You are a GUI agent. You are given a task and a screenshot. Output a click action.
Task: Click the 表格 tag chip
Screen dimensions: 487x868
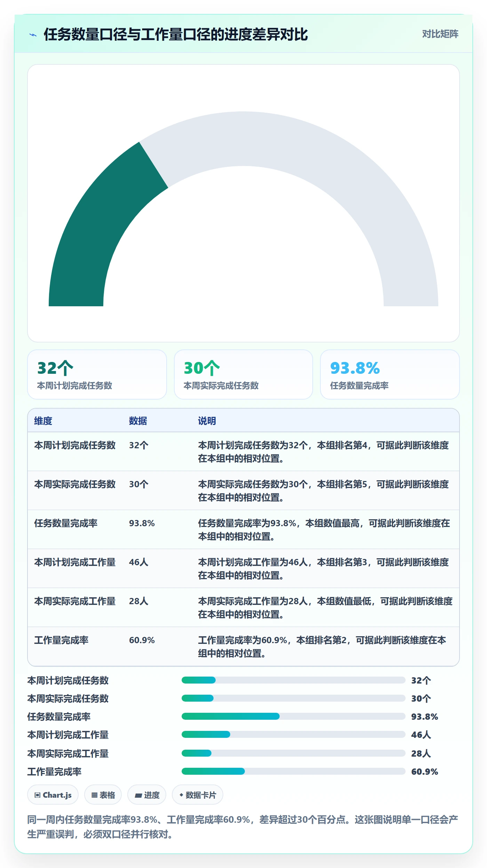(103, 795)
